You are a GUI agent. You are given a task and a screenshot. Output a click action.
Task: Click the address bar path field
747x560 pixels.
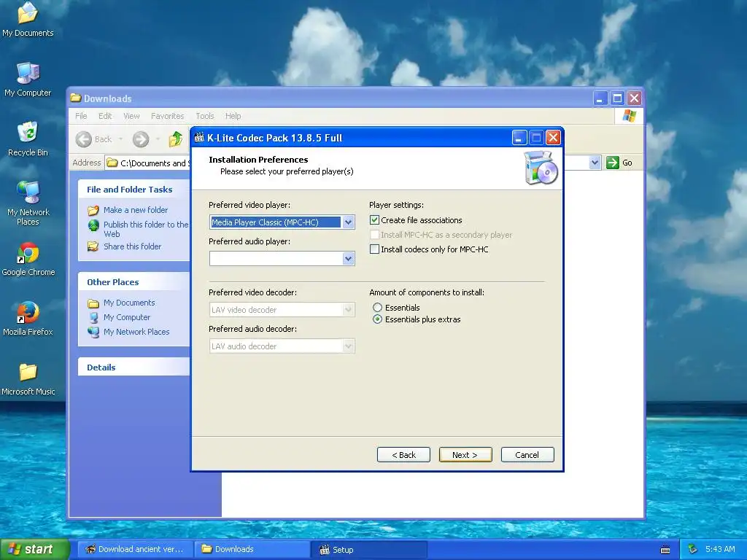147,163
